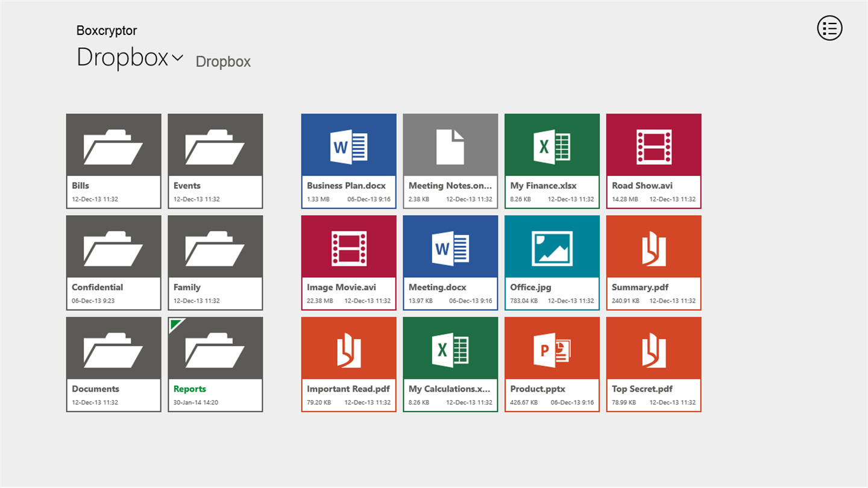Click the 30-Jan-14 14:20 date on Reports
Image resolution: width=868 pixels, height=488 pixels.
coord(196,403)
